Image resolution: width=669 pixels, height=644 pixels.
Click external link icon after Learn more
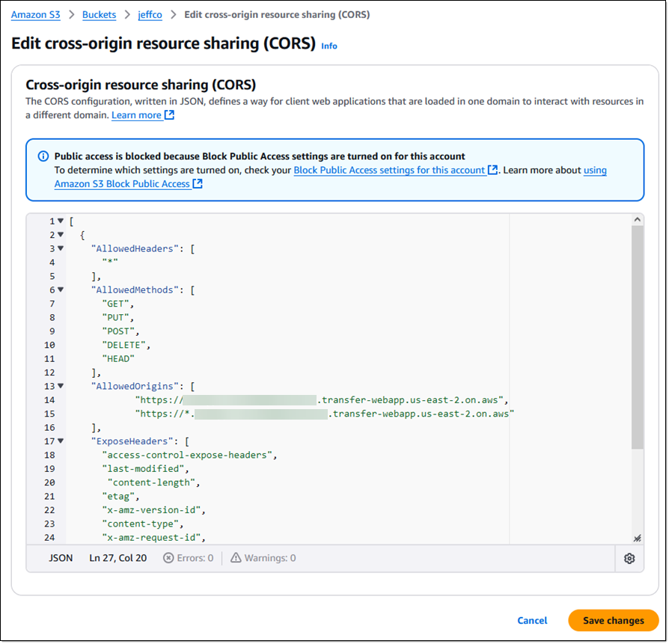click(x=169, y=114)
